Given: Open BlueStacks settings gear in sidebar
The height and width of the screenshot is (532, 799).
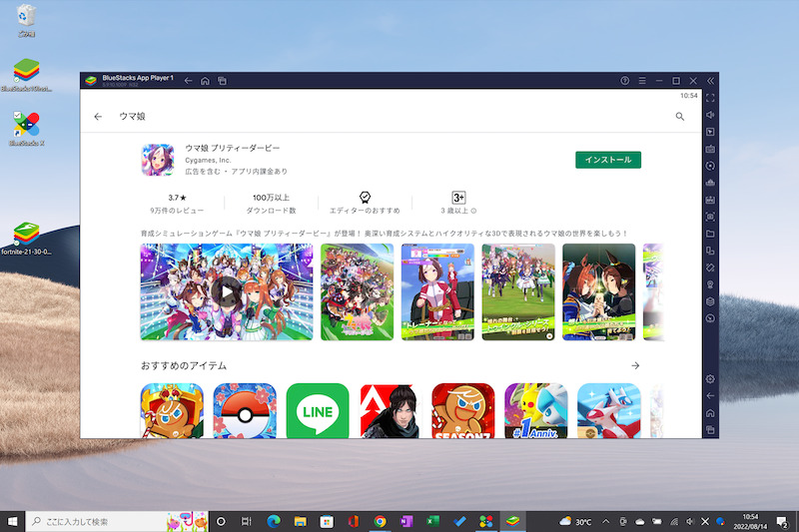Looking at the screenshot, I should [710, 379].
